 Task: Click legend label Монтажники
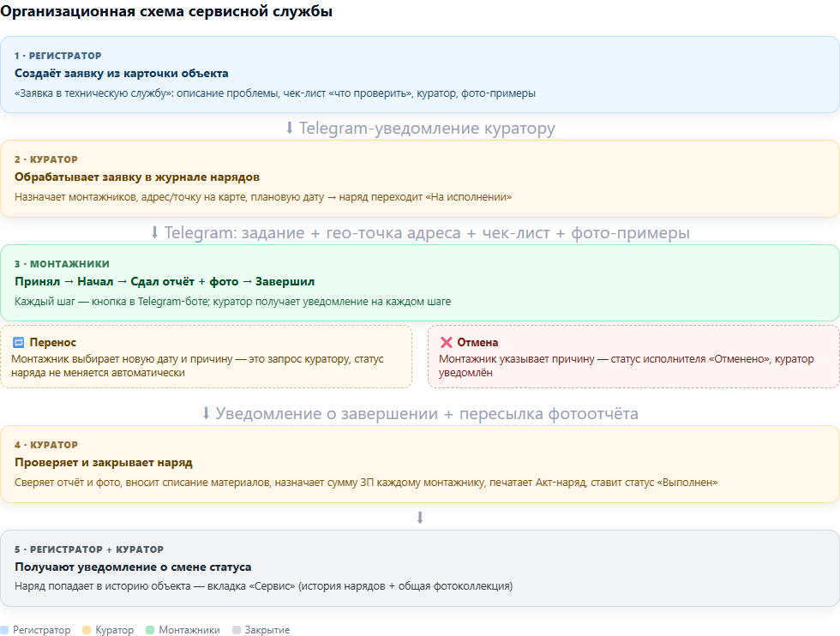[189, 630]
